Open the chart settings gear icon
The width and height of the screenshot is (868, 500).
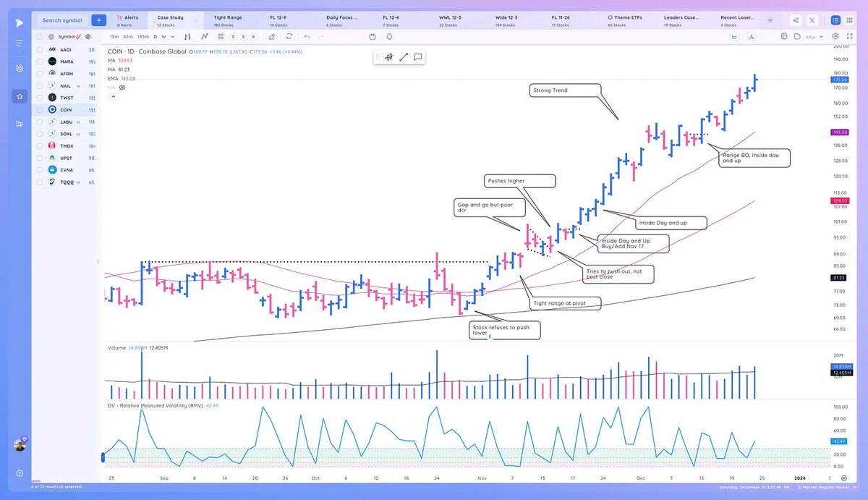pos(835,36)
